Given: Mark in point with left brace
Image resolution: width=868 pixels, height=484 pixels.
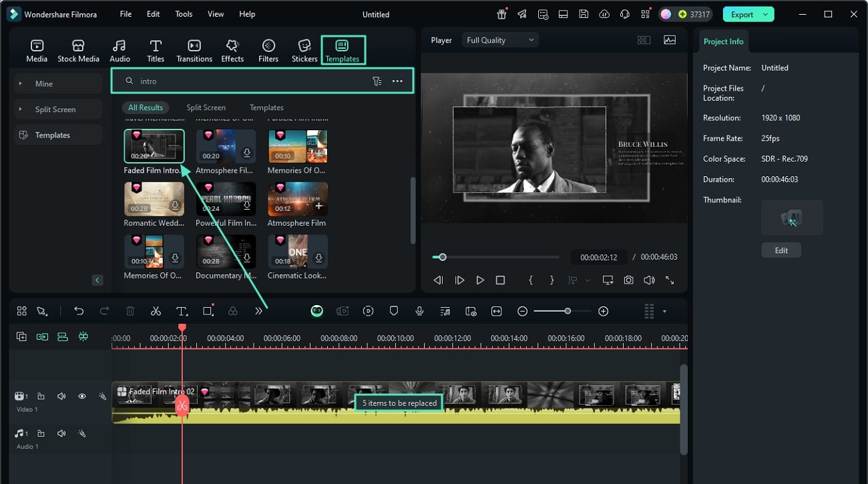Looking at the screenshot, I should click(x=531, y=280).
